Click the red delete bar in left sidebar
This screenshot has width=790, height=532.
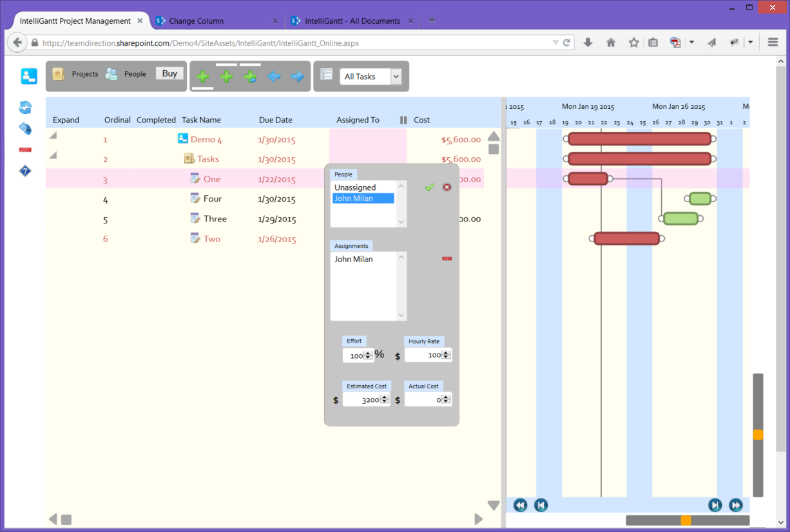[x=25, y=150]
